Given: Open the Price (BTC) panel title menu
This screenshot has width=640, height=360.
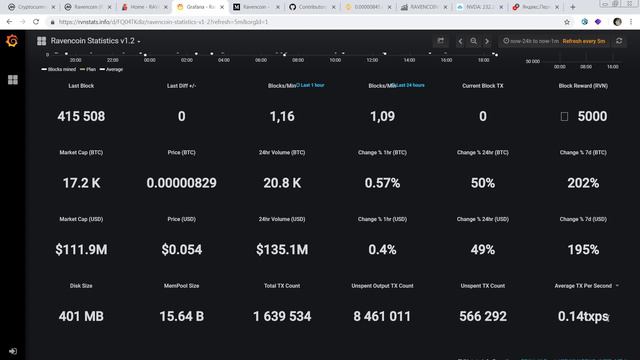Looking at the screenshot, I should click(181, 152).
